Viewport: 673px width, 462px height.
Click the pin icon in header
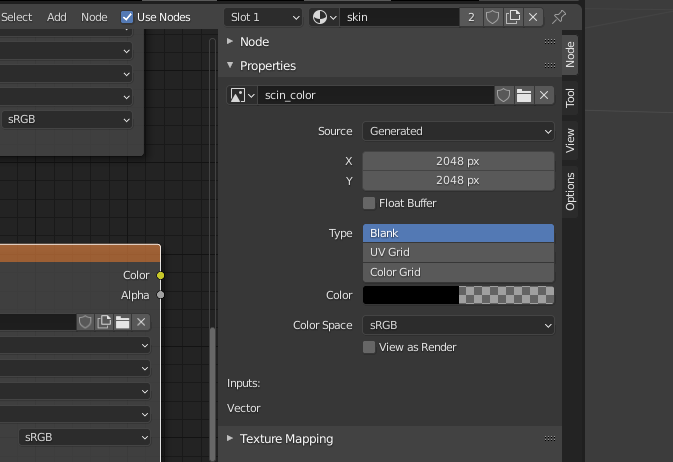point(559,17)
